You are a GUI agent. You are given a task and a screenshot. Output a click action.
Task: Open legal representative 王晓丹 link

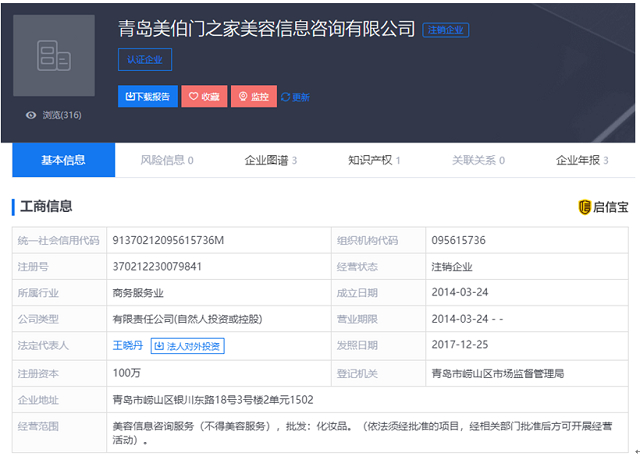[128, 346]
